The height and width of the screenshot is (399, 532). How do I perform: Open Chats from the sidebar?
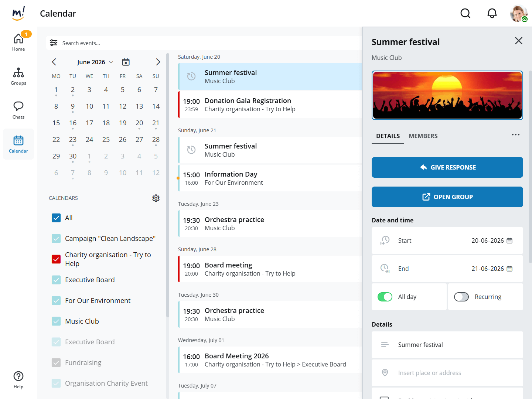(18, 110)
